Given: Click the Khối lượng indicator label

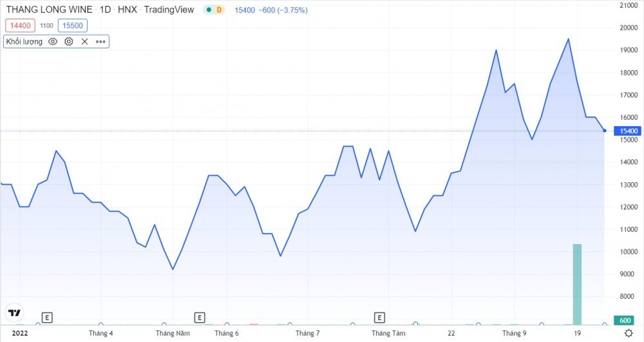Looking at the screenshot, I should [x=24, y=41].
